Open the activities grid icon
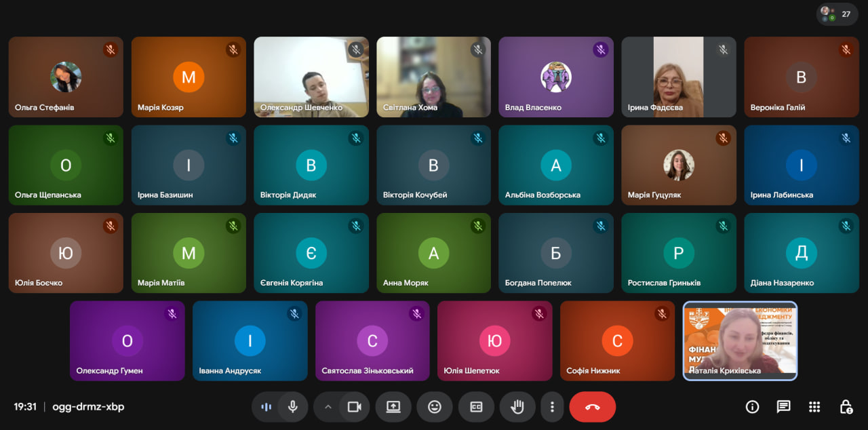868x430 pixels. pyautogui.click(x=814, y=407)
